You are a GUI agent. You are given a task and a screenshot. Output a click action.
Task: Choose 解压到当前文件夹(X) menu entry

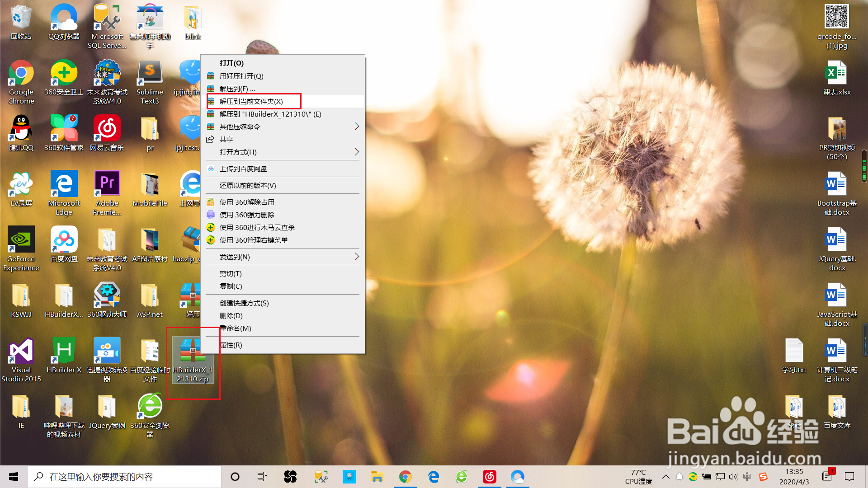coord(251,101)
